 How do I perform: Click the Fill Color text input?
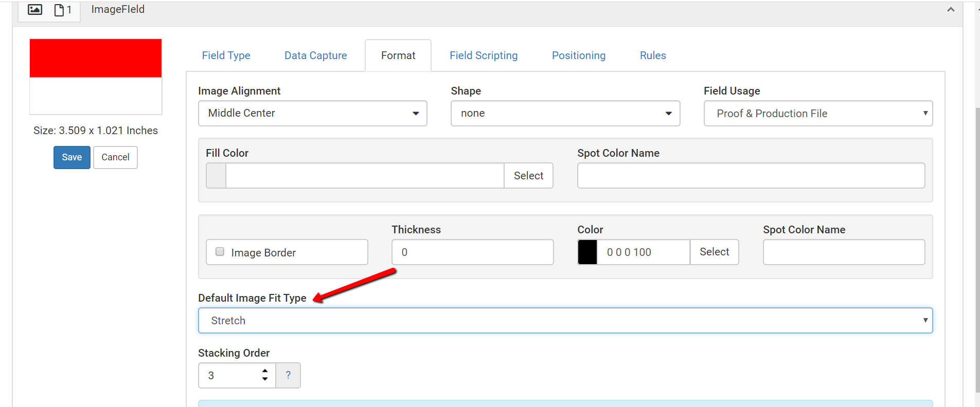(365, 176)
